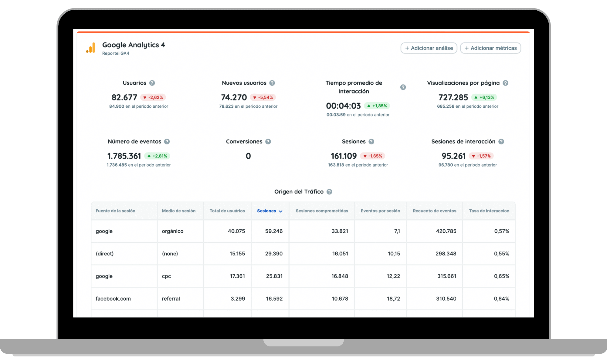Click the Adicionar análise button
Viewport: 607px width, 364px height.
coord(429,48)
